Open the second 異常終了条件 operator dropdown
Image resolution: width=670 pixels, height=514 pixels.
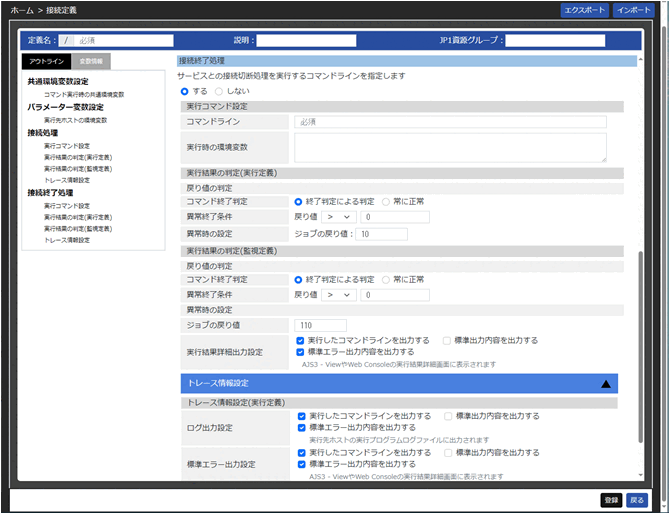pos(339,295)
